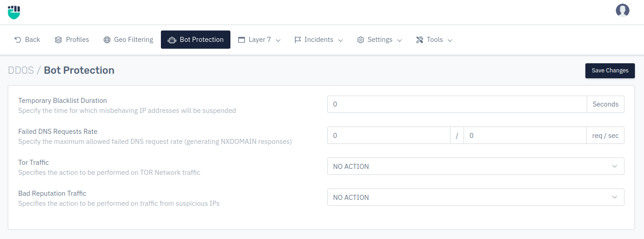This screenshot has height=239, width=644.
Task: Open the Geo Filtering page
Action: [x=128, y=40]
